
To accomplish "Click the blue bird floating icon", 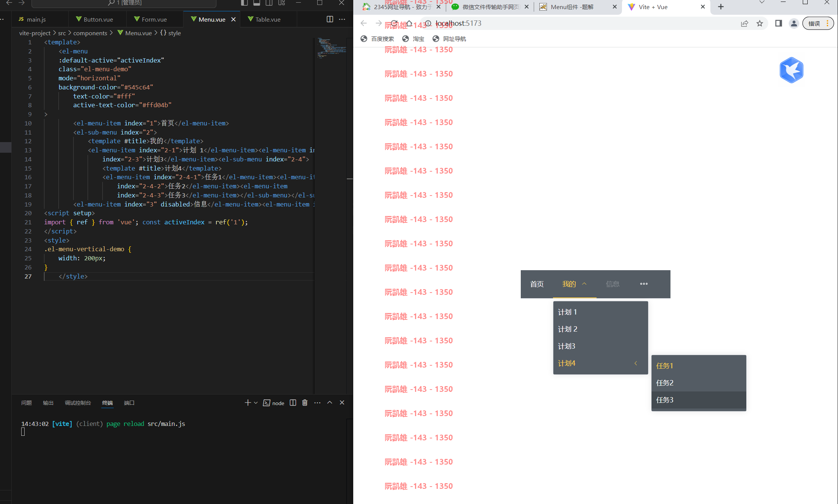I will click(791, 70).
